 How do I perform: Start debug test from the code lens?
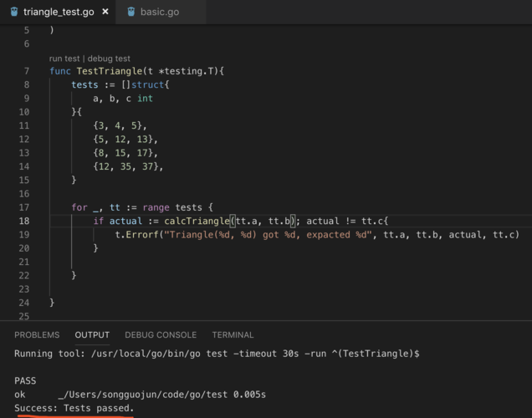110,59
